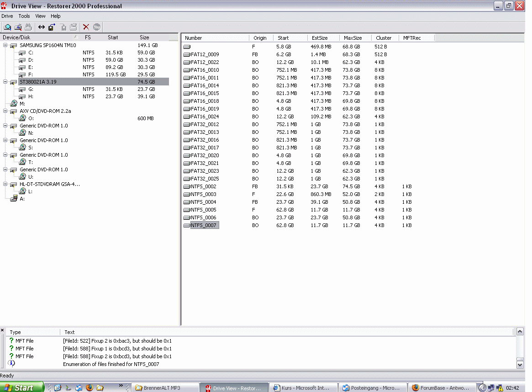532x392 pixels.
Task: Switch to ForumBase - Antwo… taskbar window
Action: [442, 387]
